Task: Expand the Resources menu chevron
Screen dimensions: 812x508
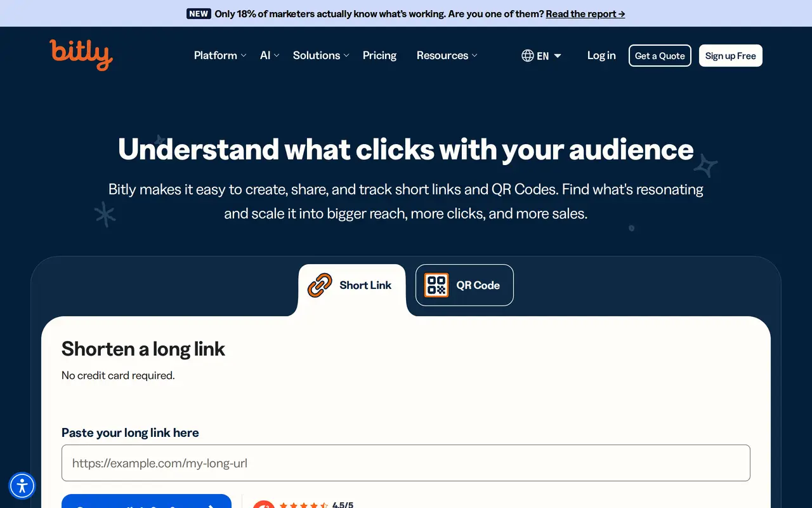Action: coord(475,56)
